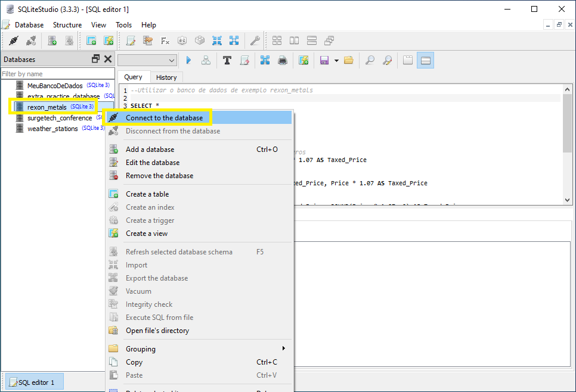Screen dimensions: 576x392
Task: Export results with the blue arrows icon
Action: click(265, 60)
